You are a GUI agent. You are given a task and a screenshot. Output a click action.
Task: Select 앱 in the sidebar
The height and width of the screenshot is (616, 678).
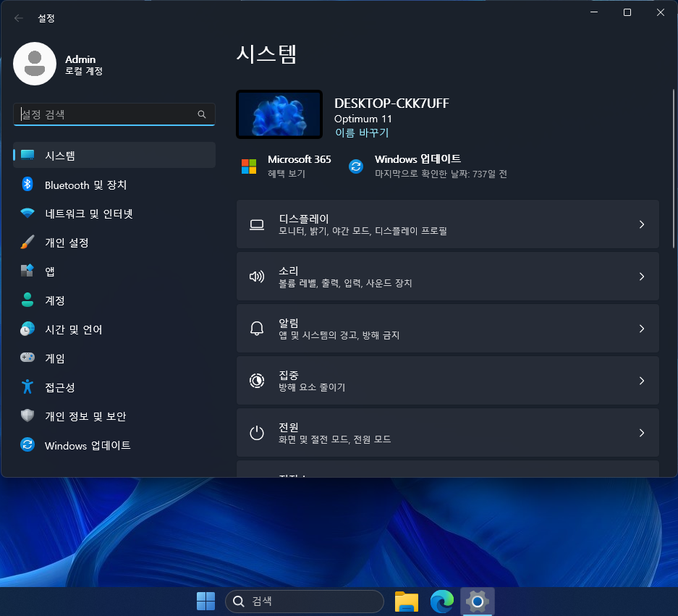point(114,271)
